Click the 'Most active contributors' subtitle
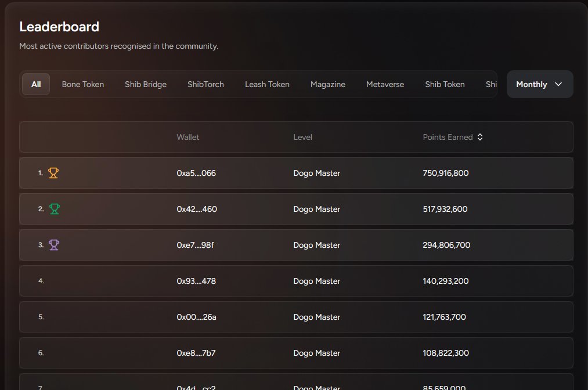 [118, 46]
